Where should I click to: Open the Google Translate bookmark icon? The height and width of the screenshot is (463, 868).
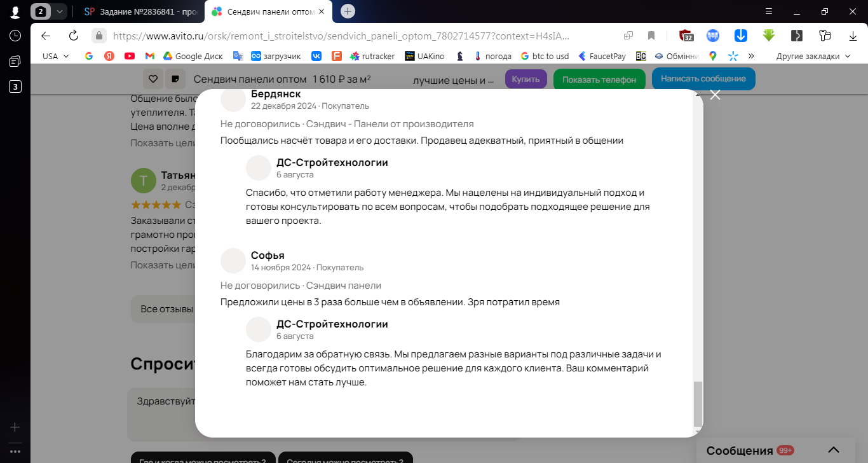click(x=238, y=56)
